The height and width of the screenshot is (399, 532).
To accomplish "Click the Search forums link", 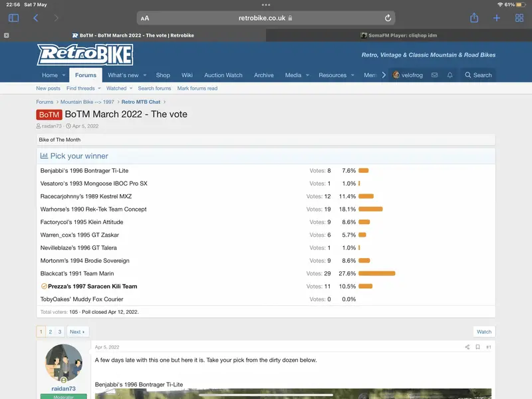I will point(154,88).
